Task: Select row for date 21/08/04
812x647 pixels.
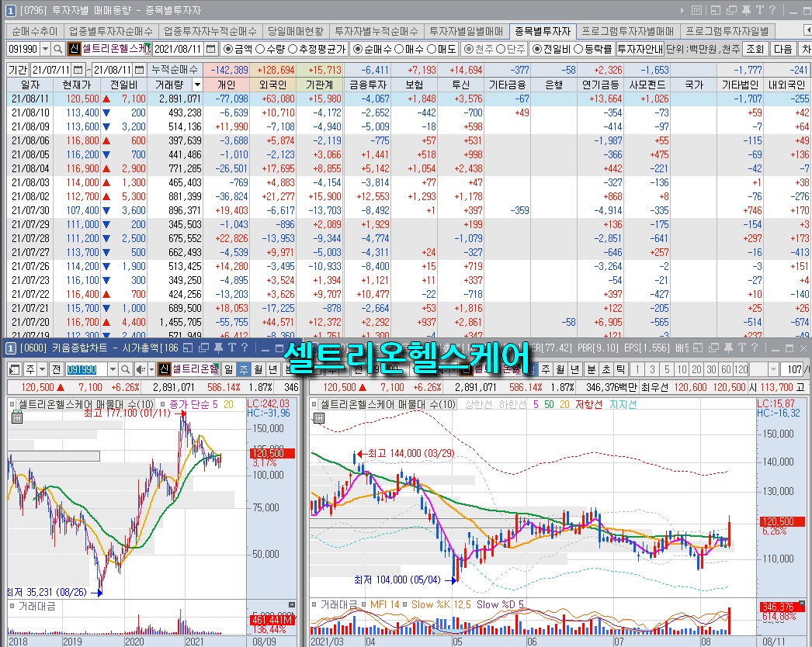Action: [409, 169]
